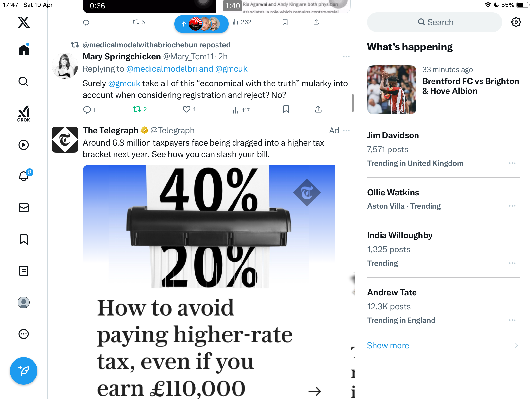Click the Search input field
Viewport: 532px width, 399px height.
[x=434, y=22]
